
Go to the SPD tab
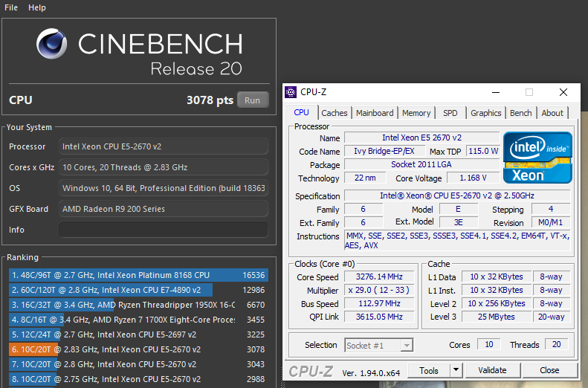450,113
